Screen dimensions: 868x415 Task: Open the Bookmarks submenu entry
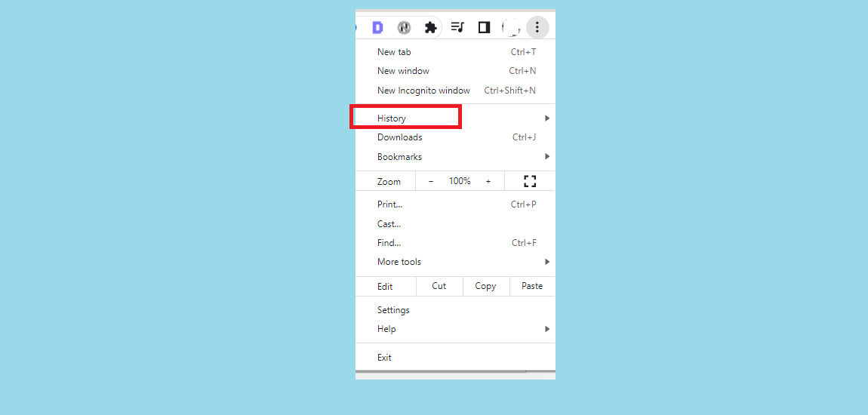[455, 157]
